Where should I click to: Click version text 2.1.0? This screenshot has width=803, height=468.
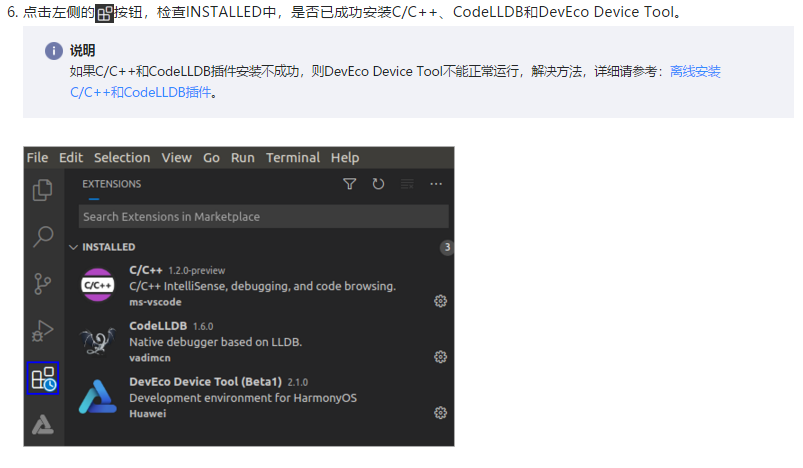[x=298, y=382]
